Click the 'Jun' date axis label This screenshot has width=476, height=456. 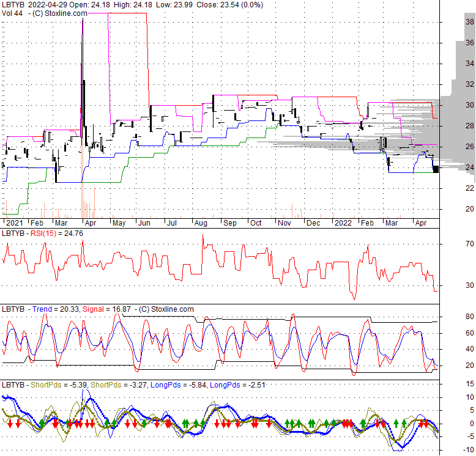[144, 223]
